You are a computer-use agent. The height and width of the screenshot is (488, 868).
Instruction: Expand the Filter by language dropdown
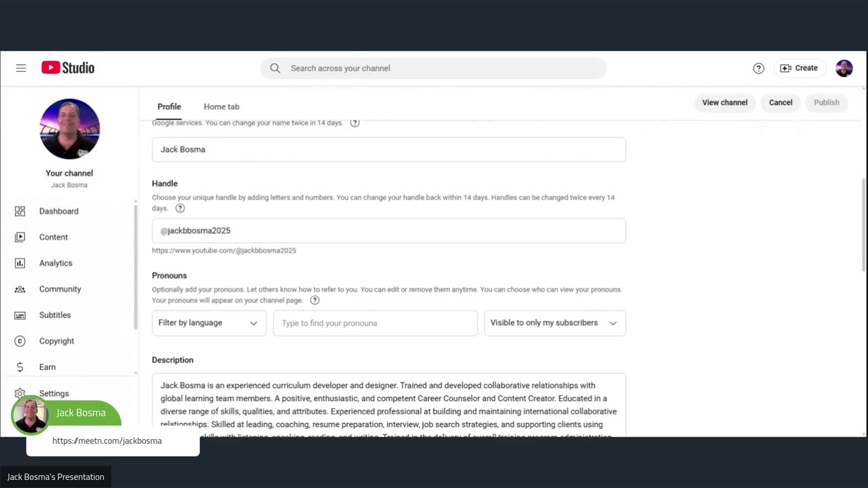(209, 323)
